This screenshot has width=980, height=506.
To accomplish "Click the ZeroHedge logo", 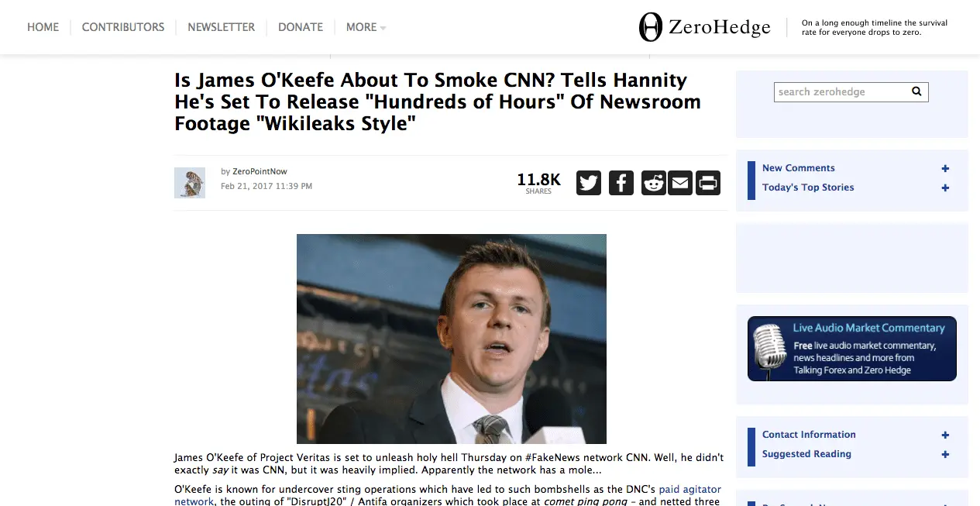I will click(x=704, y=28).
